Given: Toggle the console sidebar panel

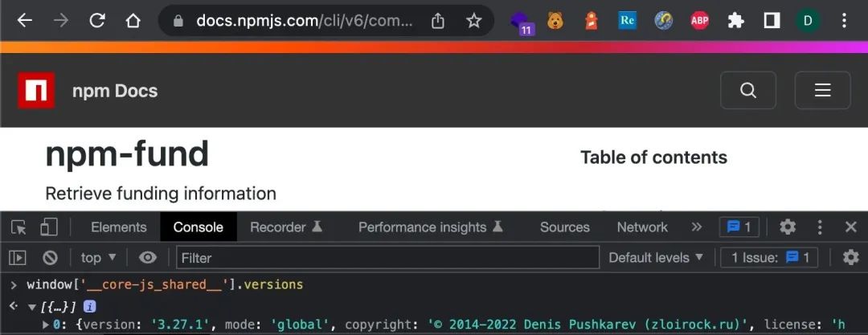Looking at the screenshot, I should click(18, 258).
